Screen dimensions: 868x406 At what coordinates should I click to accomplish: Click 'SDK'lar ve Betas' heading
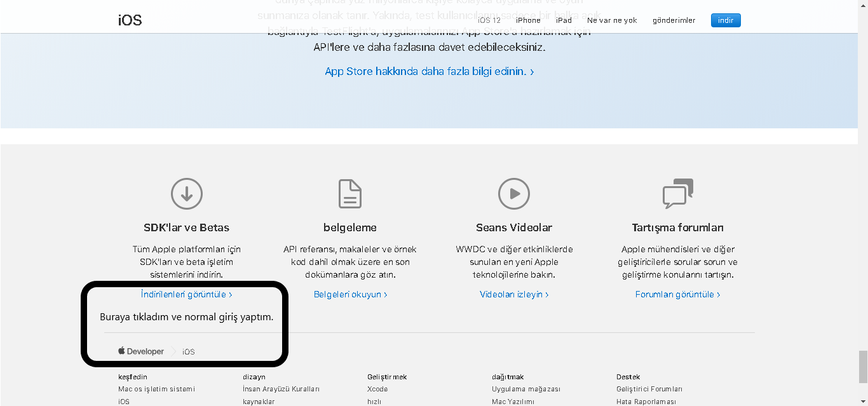pyautogui.click(x=187, y=227)
